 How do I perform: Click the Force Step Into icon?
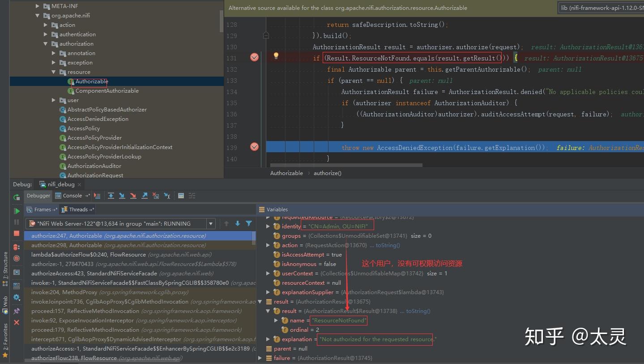click(133, 196)
